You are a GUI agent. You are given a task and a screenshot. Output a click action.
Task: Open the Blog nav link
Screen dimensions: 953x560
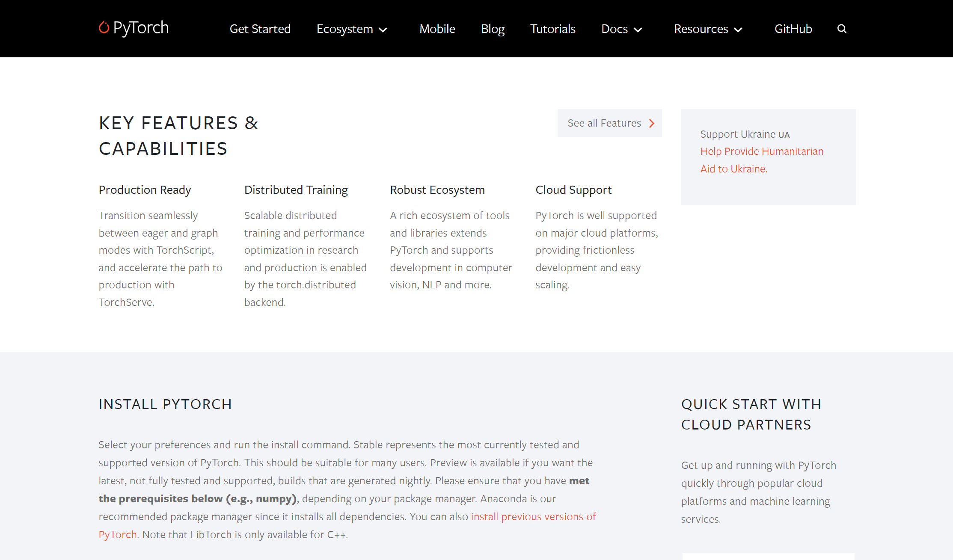(x=493, y=29)
